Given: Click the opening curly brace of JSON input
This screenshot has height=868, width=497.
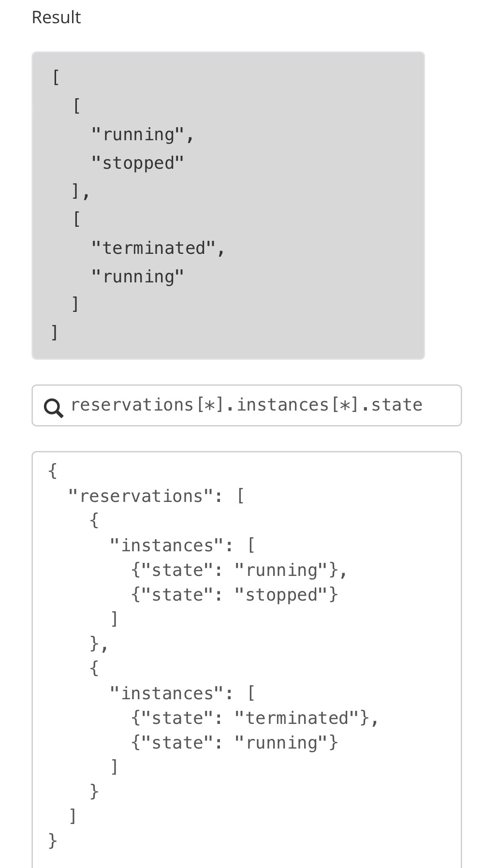Looking at the screenshot, I should [x=53, y=471].
